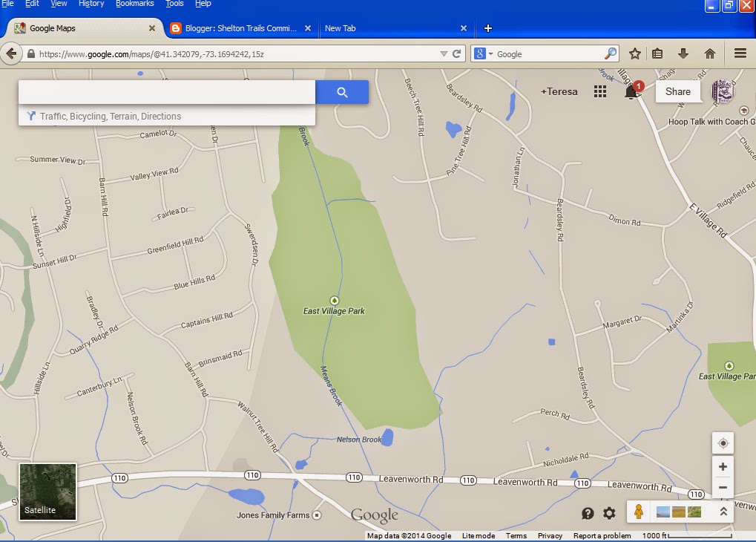Pick up the Street View pegman
The width and height of the screenshot is (756, 542).
point(638,512)
